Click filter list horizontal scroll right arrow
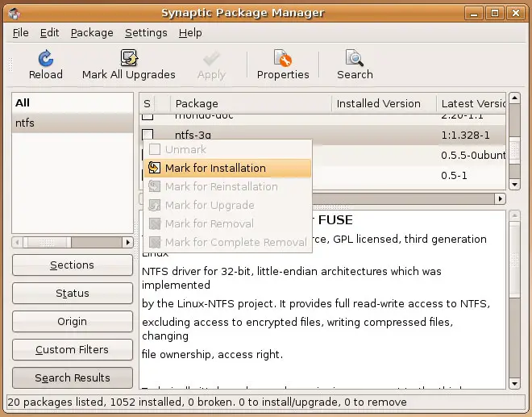532x417 pixels. coord(128,242)
